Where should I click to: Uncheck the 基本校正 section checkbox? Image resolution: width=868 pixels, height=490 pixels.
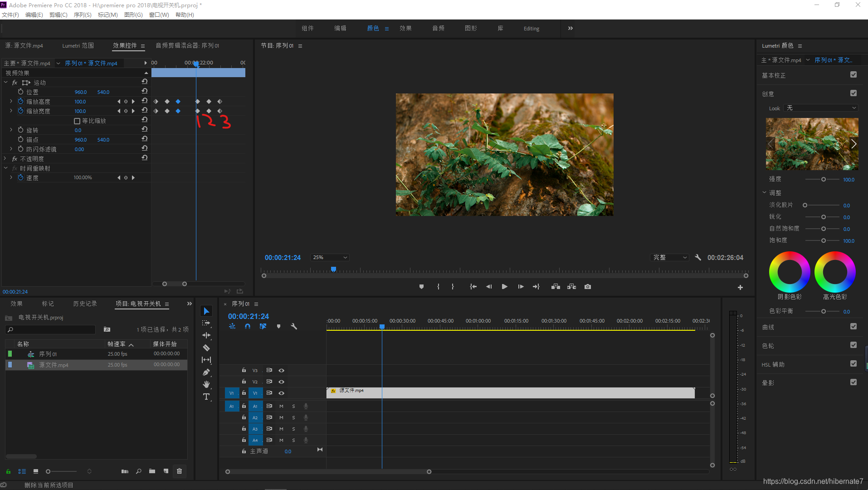[853, 75]
